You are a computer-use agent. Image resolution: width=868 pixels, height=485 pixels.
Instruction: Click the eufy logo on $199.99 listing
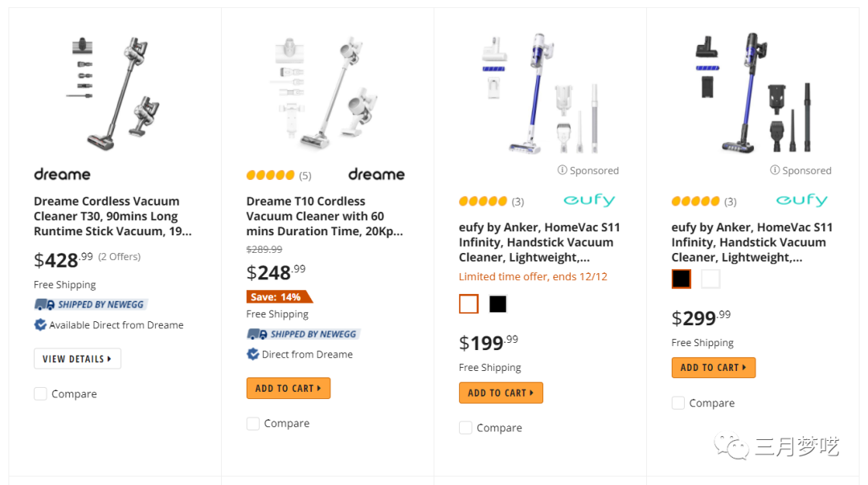[x=589, y=200]
